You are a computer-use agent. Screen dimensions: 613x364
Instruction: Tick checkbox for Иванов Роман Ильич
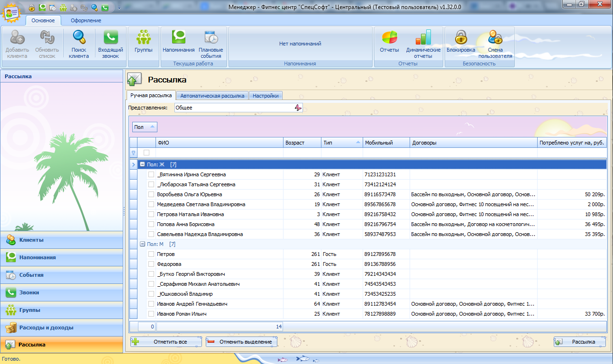[x=151, y=314]
